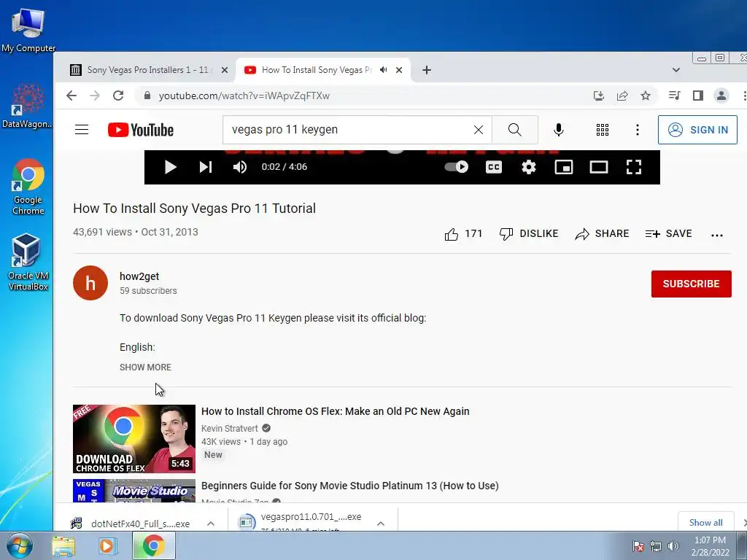Open the video settings gear

[529, 167]
